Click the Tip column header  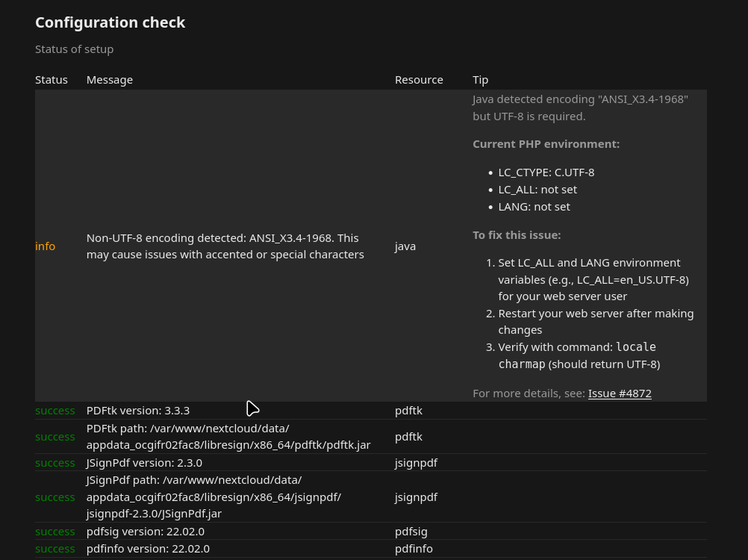[481, 80]
